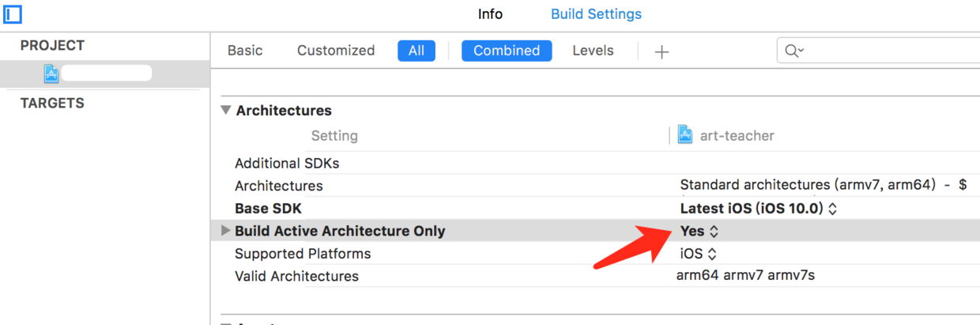Switch to the Info tab
Screen dimensions: 980x325
490,14
